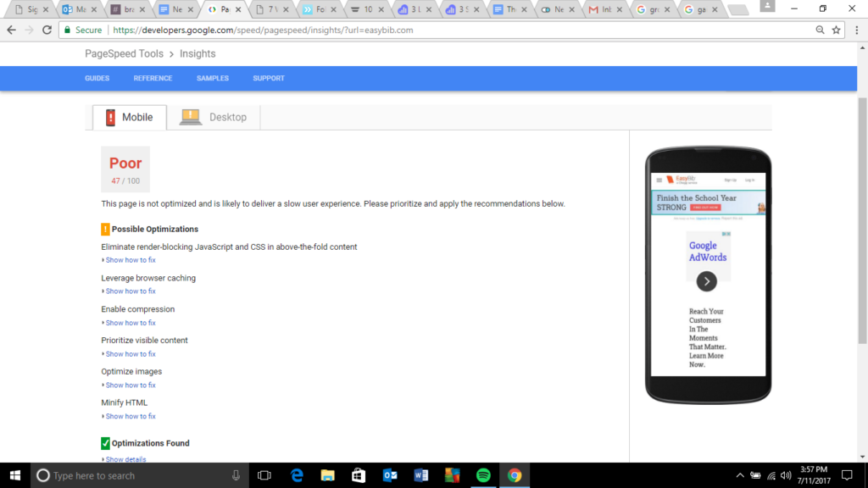
Task: Click the browser Back arrow
Action: click(x=11, y=30)
